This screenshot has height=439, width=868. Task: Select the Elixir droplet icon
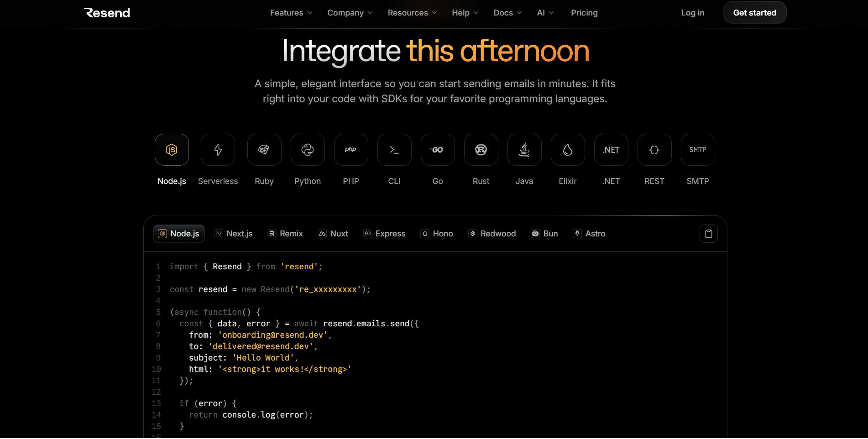pos(568,150)
